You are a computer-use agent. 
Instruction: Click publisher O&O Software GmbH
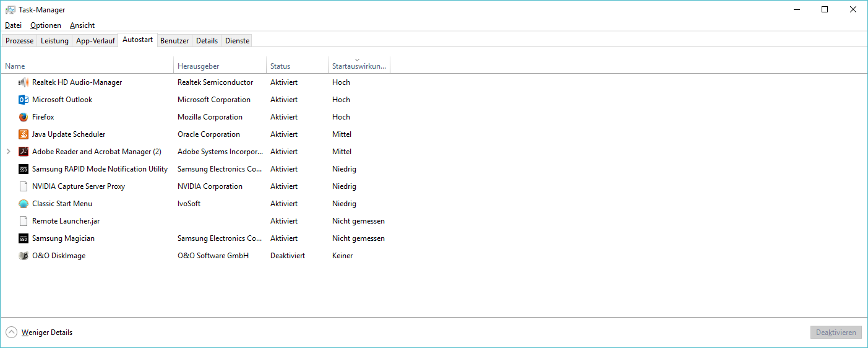click(x=213, y=256)
